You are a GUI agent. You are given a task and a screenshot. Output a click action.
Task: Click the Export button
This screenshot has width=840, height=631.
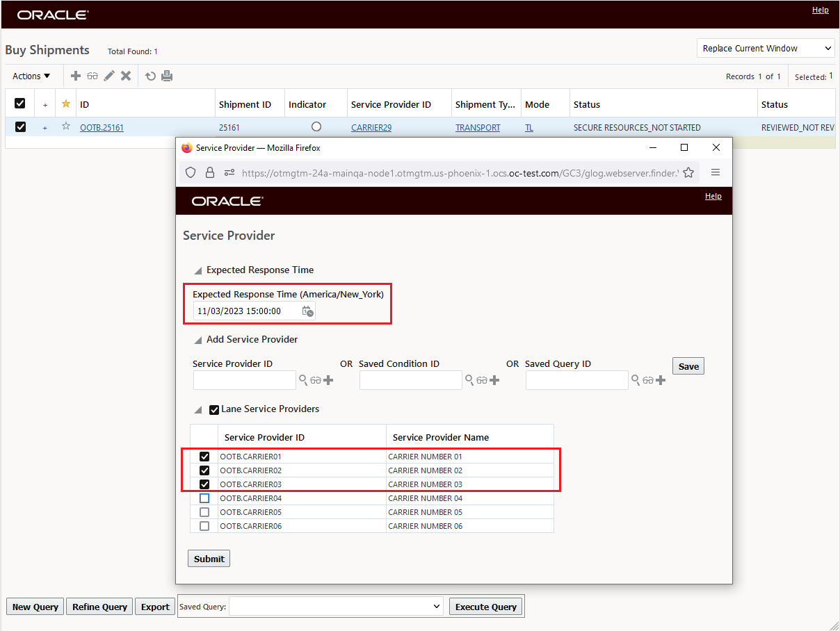click(x=155, y=607)
